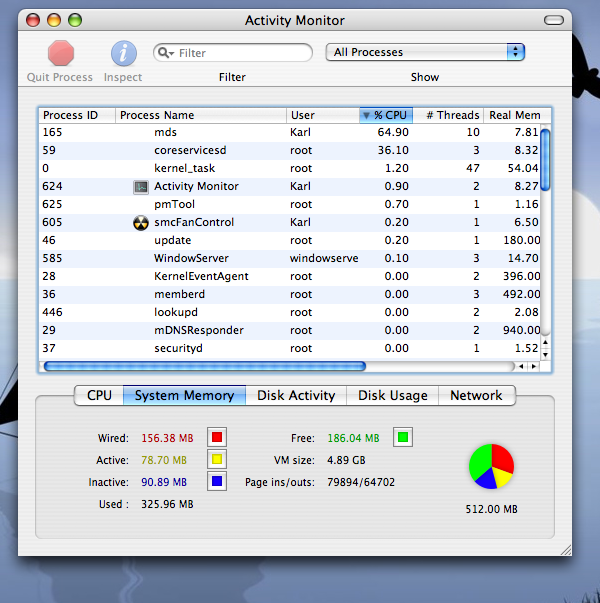
Task: Click the toolbar toggle pill button
Action: [x=554, y=20]
